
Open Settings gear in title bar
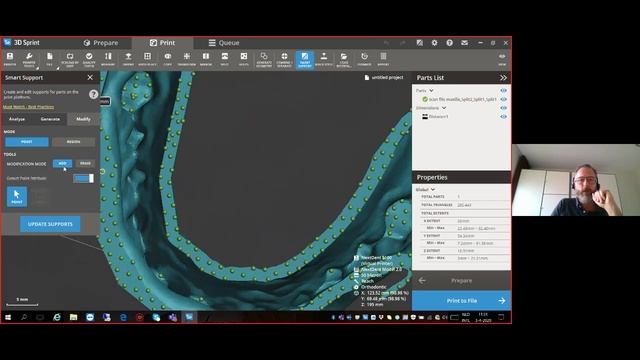(x=434, y=42)
